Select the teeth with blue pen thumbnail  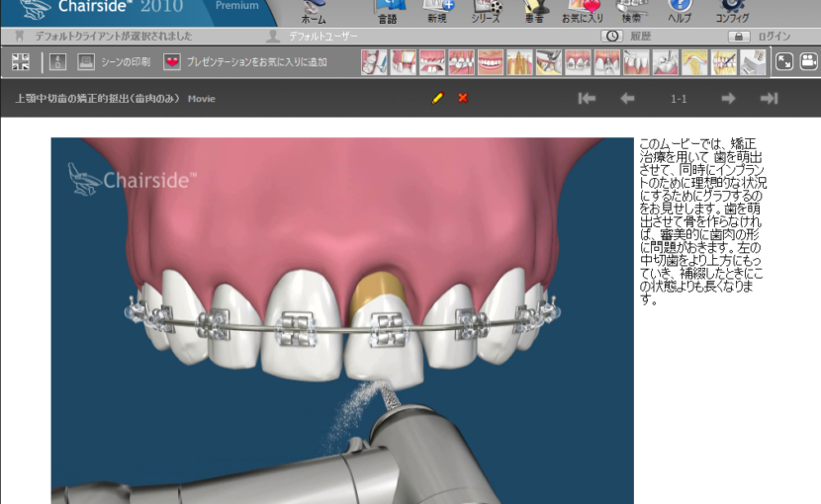click(724, 61)
